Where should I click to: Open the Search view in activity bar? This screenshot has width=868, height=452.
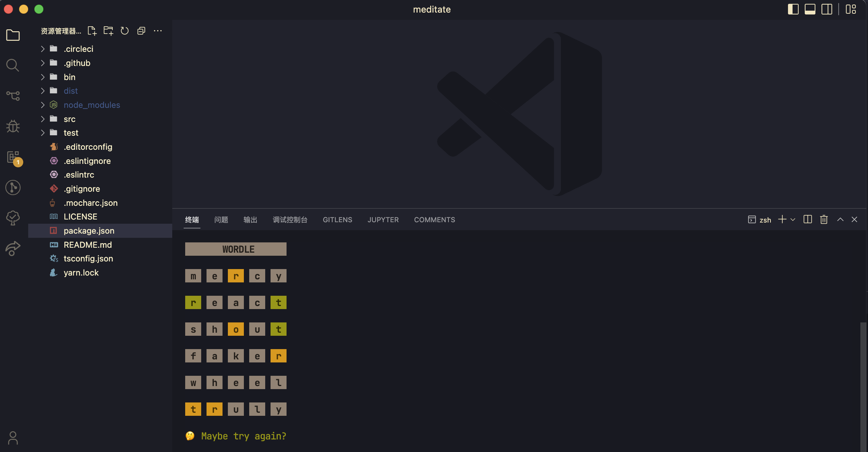click(13, 65)
